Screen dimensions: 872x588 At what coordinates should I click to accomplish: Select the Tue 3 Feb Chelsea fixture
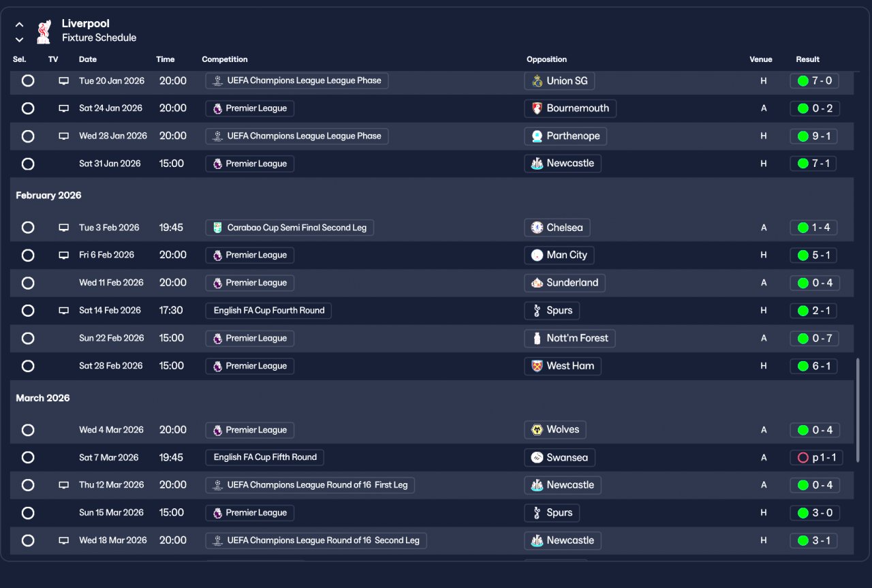pos(28,228)
